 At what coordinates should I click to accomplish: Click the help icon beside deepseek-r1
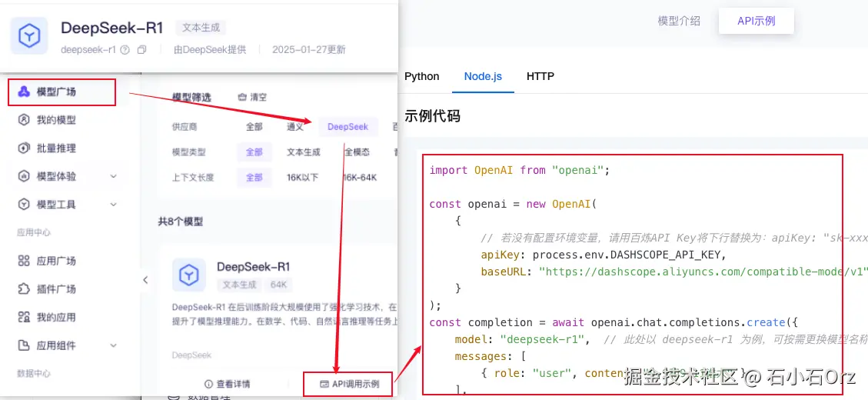pyautogui.click(x=125, y=50)
